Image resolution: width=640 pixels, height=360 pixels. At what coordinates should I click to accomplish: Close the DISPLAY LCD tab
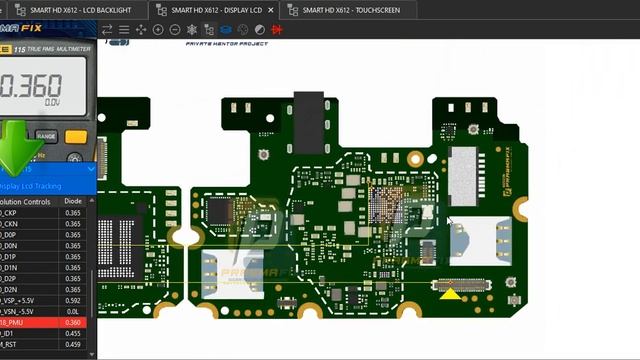[271, 10]
